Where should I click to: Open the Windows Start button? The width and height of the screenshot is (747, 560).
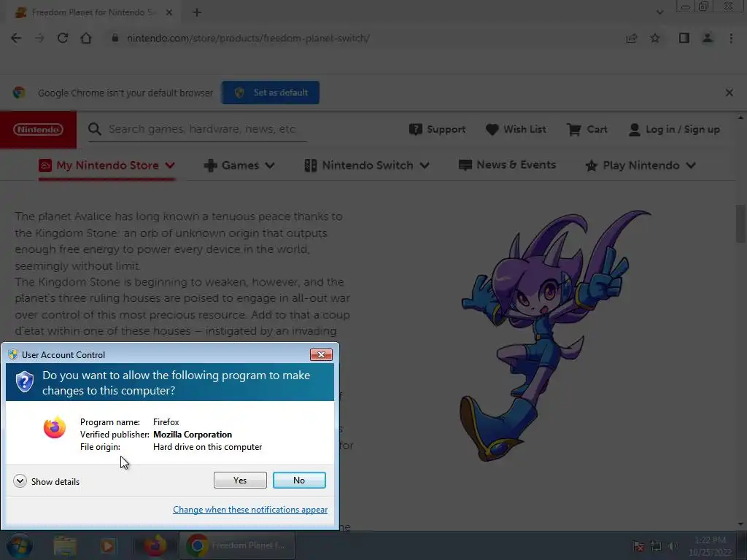coord(19,545)
